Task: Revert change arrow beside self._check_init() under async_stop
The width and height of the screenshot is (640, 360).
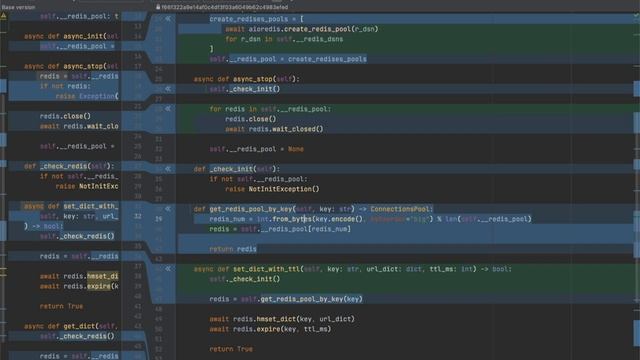Action: (x=168, y=89)
